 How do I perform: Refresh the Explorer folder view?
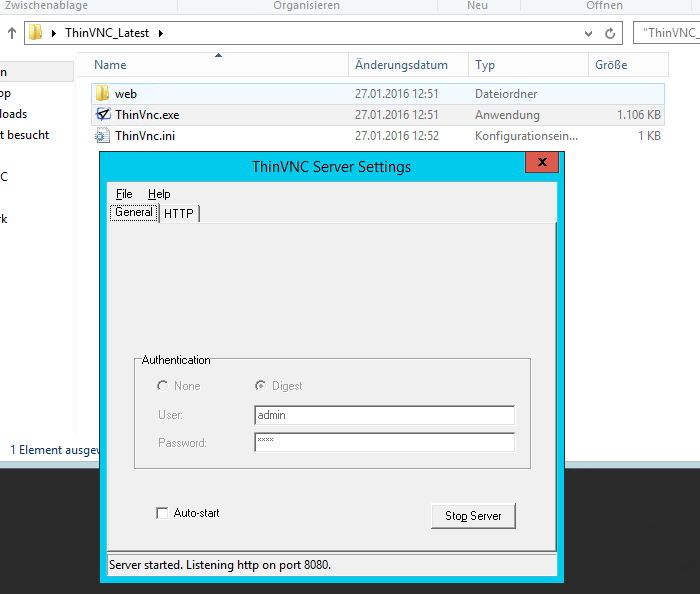[610, 33]
